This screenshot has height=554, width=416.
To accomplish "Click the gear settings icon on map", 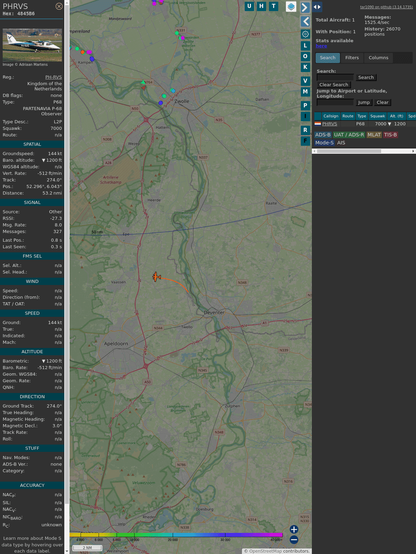I will (305, 34).
